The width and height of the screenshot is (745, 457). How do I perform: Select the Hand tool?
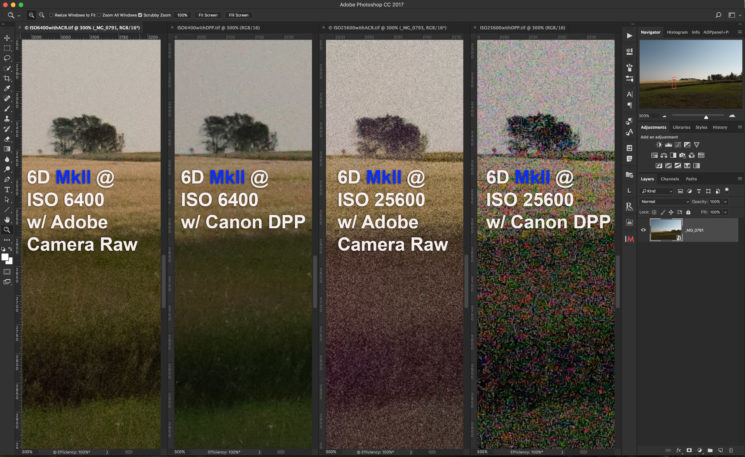point(7,219)
